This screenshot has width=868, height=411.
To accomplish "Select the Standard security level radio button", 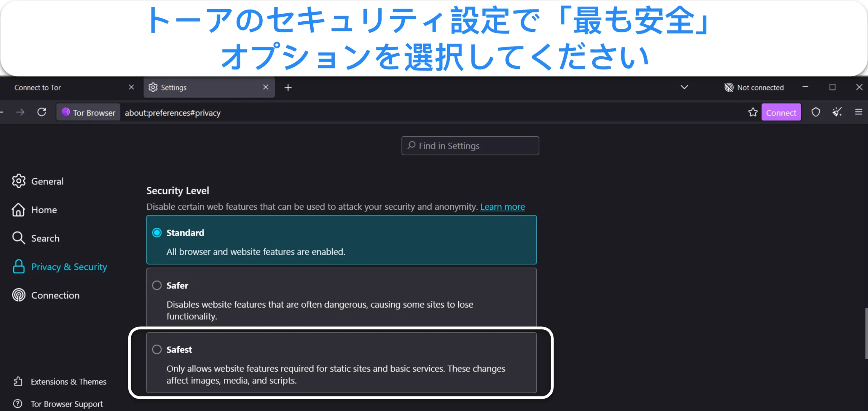I will click(x=157, y=233).
